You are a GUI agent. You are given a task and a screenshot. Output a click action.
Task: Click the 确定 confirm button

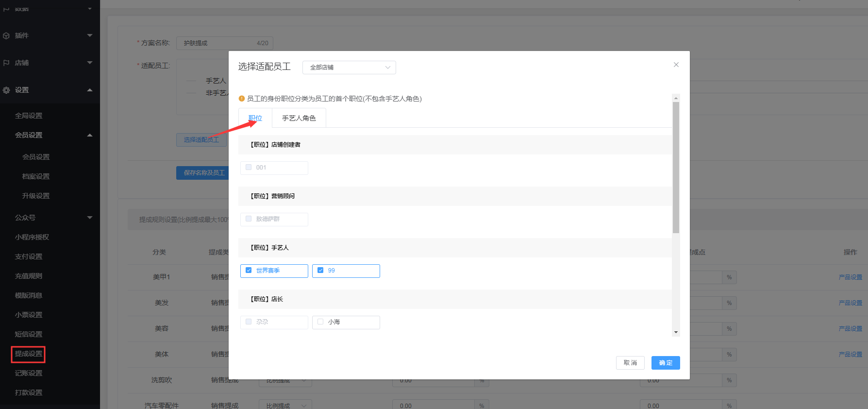click(666, 363)
